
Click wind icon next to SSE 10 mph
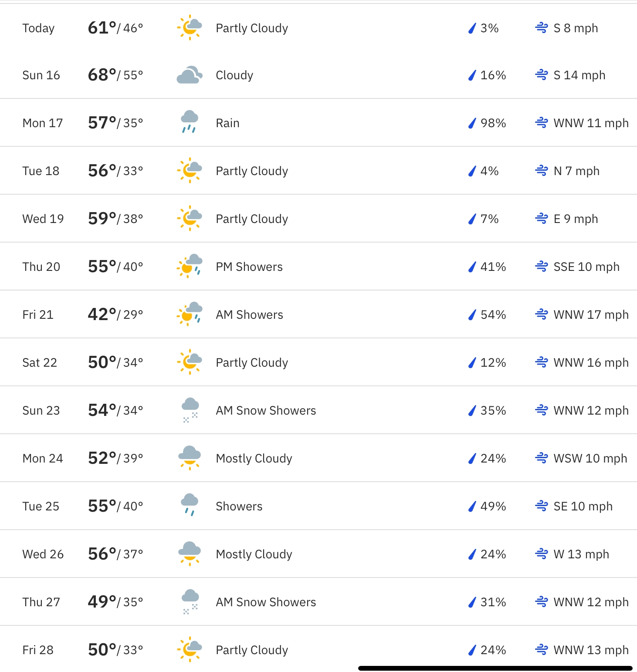(x=541, y=266)
